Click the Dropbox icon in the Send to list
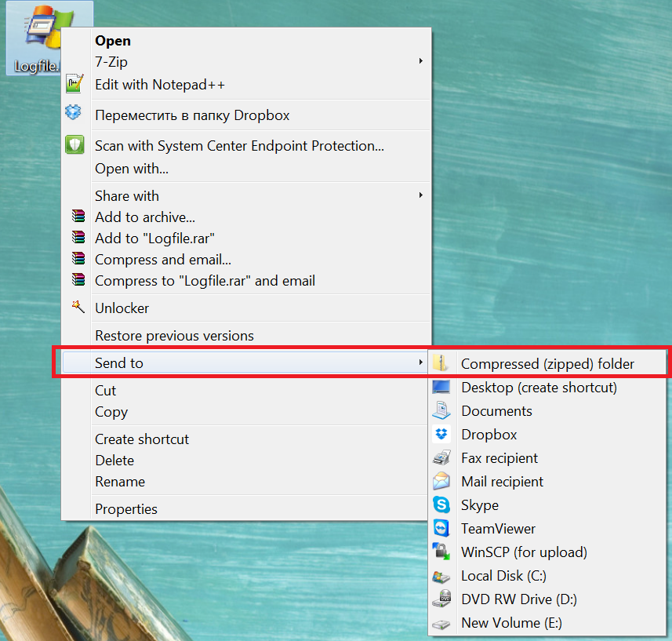The width and height of the screenshot is (672, 641). (441, 434)
